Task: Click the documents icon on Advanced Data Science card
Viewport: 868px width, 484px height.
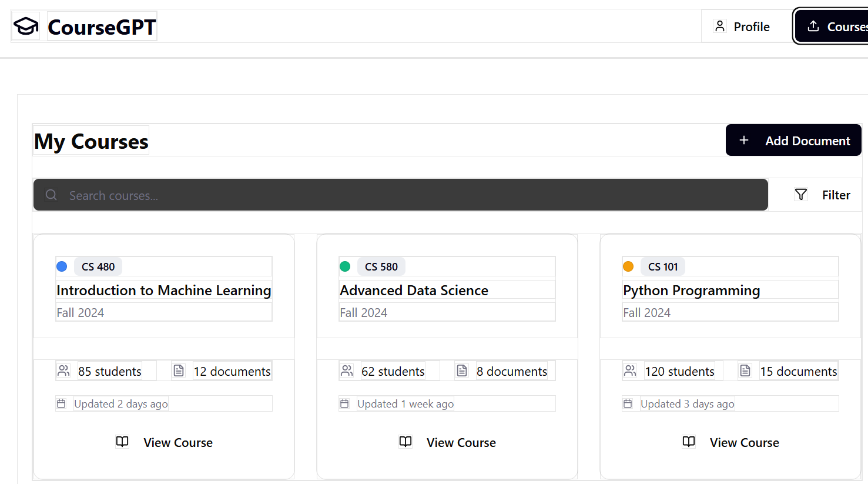Action: [463, 370]
